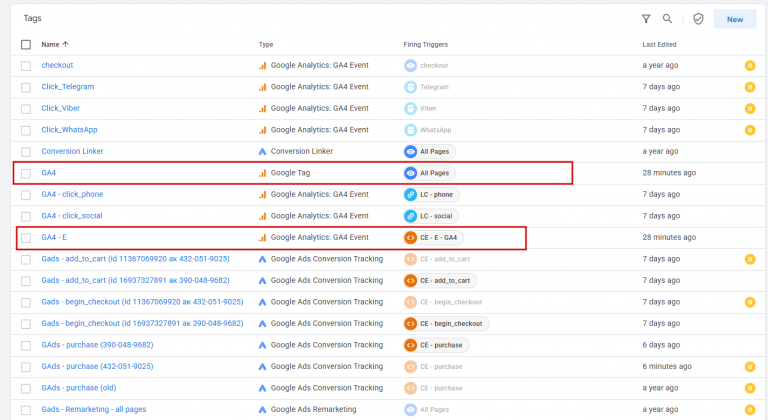Open Gads - Remarketing - all pages tag
This screenshot has height=420, width=768.
[94, 409]
